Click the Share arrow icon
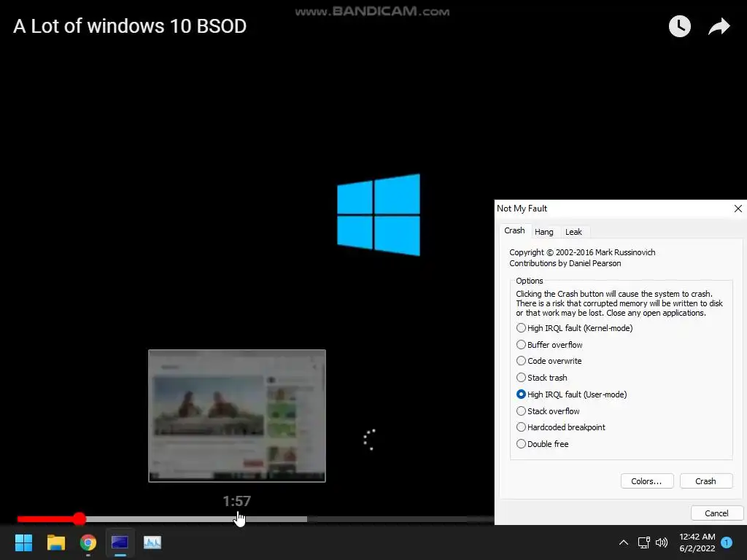This screenshot has height=560, width=747. click(x=719, y=26)
